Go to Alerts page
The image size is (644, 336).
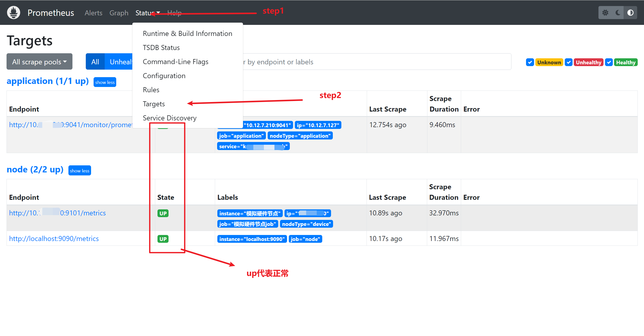(x=93, y=13)
